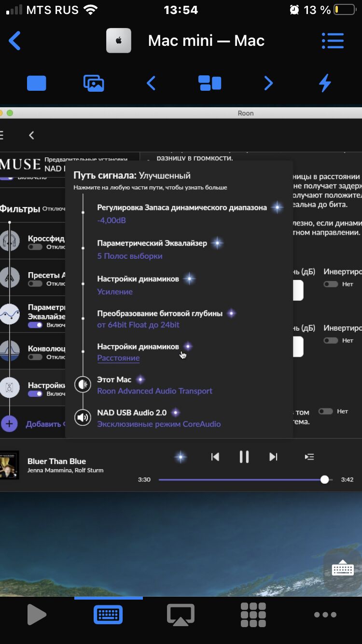The height and width of the screenshot is (644, 362).
Task: Click the speaker icon for Этот Mac
Action: 83,384
